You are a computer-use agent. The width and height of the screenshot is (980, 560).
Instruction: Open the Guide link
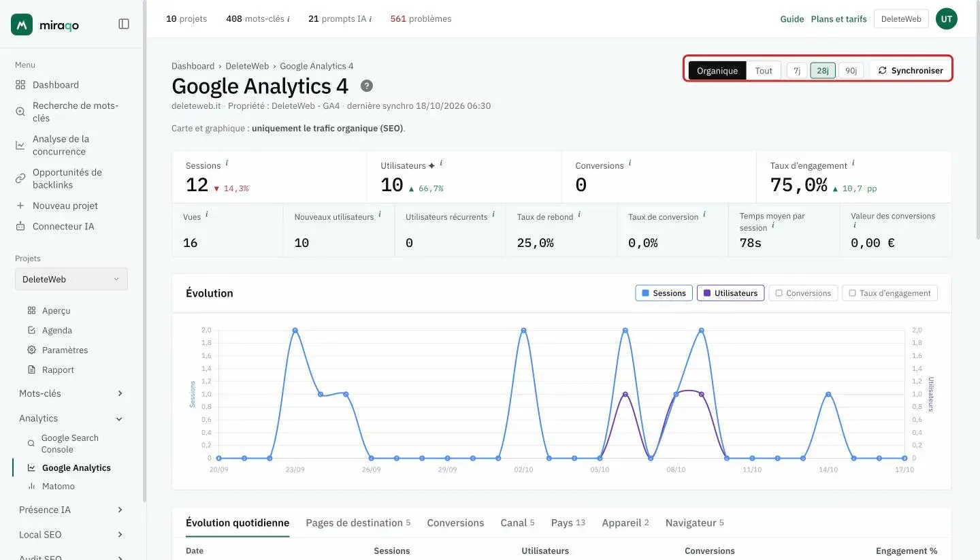792,19
